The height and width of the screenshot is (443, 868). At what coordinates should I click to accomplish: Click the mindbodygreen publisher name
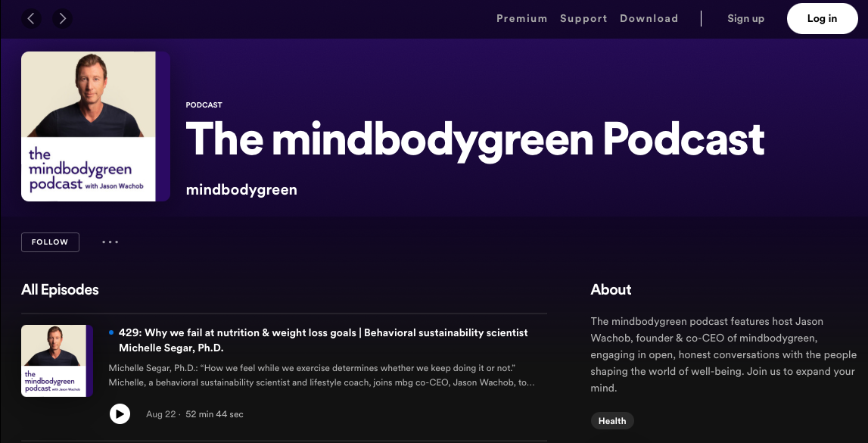(x=241, y=189)
